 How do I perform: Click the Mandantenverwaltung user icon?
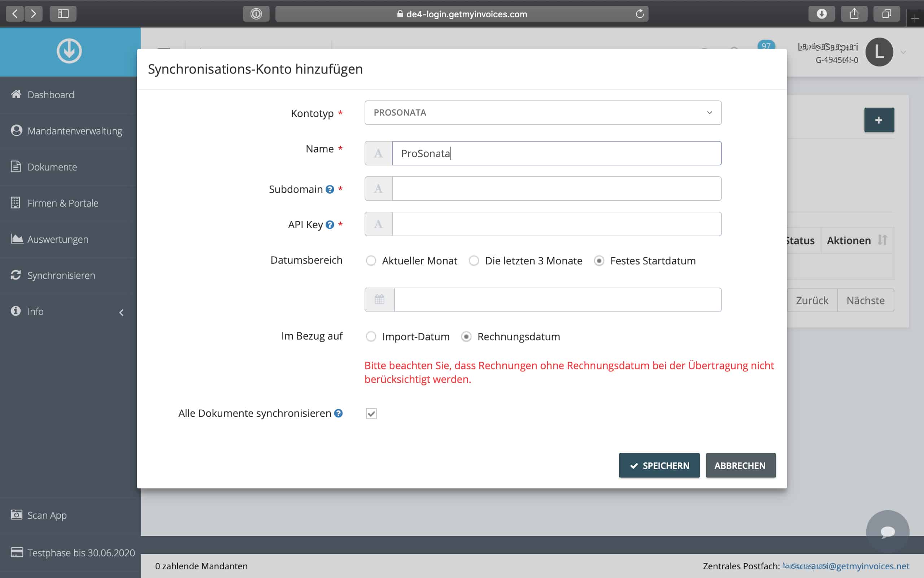16,130
